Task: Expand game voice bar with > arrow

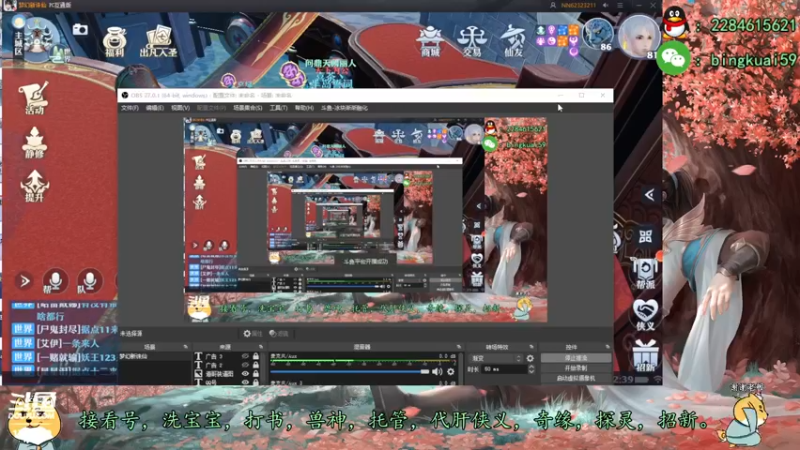Action: pyautogui.click(x=24, y=281)
